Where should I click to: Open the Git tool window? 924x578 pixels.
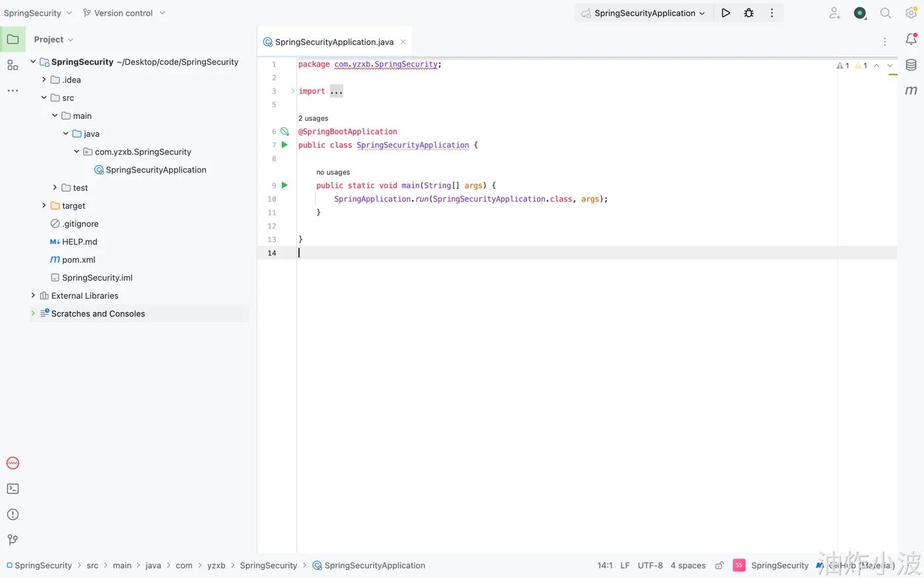pos(13,540)
